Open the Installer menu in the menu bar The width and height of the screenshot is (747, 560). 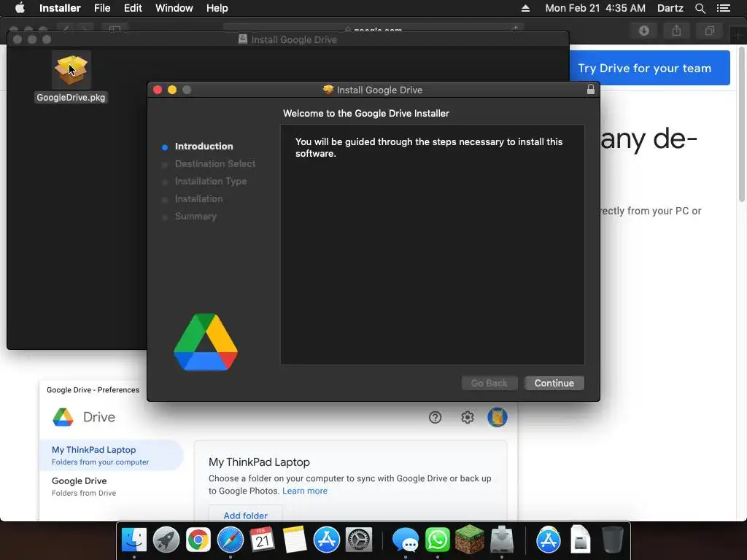(60, 8)
